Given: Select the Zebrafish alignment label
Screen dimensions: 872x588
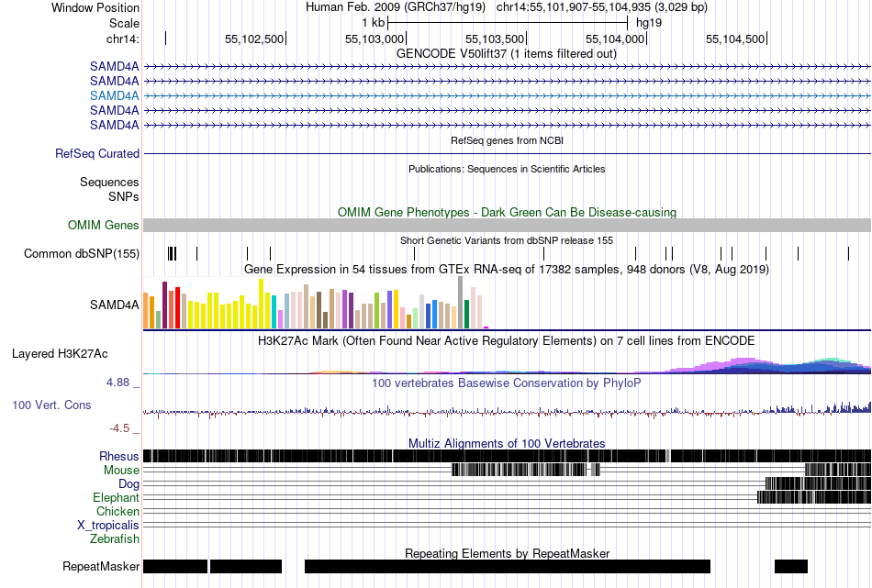Looking at the screenshot, I should pos(115,538).
